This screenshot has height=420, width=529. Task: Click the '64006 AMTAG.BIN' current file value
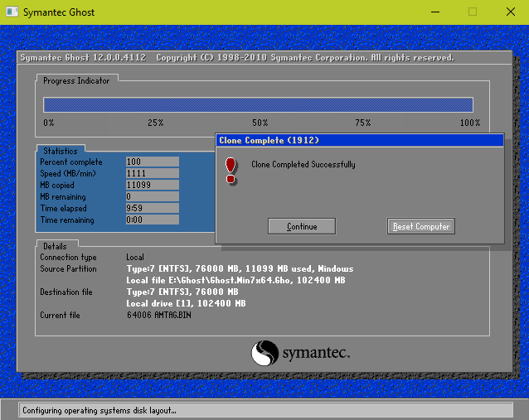(x=159, y=315)
